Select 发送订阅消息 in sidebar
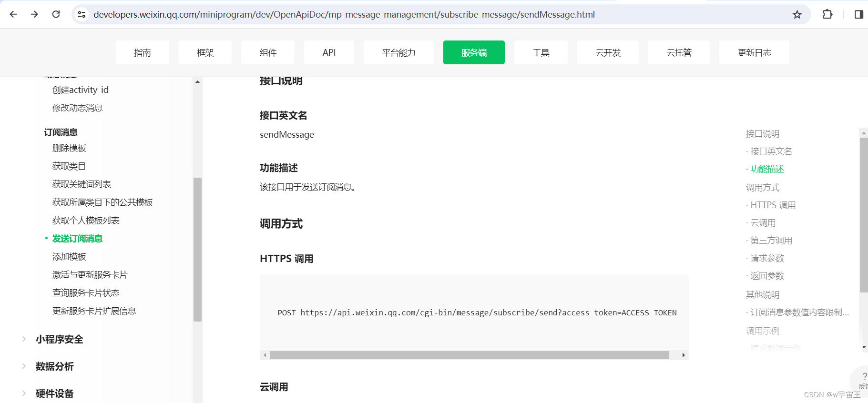 [x=77, y=239]
